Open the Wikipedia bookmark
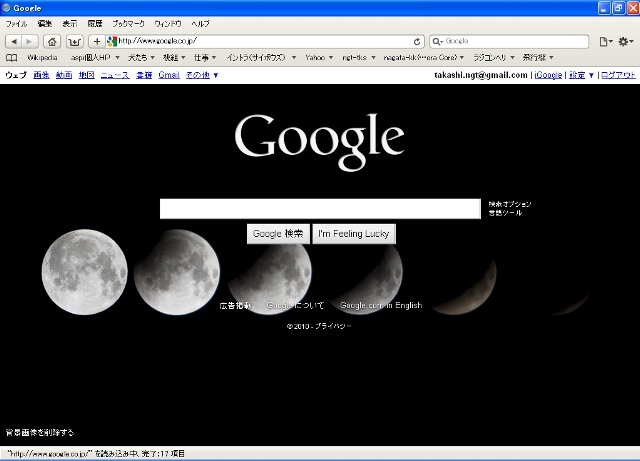Screen dimensions: 640x461 42,58
